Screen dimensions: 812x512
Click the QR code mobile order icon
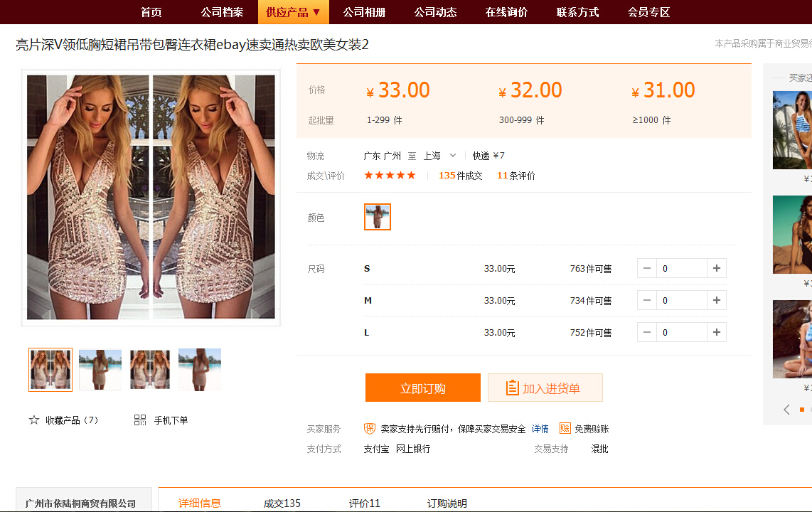tap(140, 420)
